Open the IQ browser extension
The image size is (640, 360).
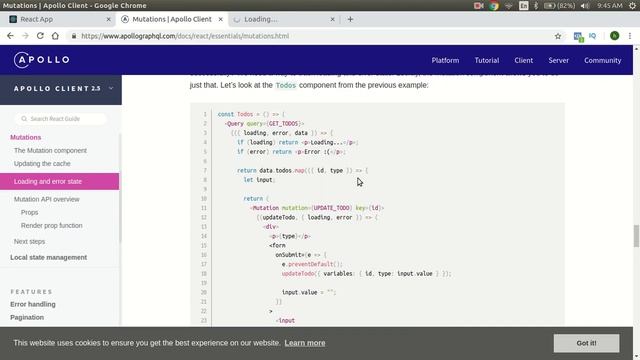click(x=592, y=36)
